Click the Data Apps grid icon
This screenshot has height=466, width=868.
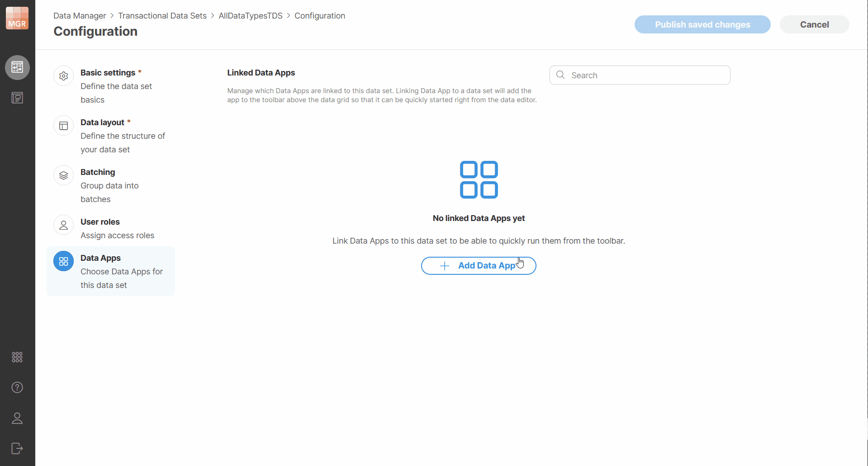coord(63,261)
